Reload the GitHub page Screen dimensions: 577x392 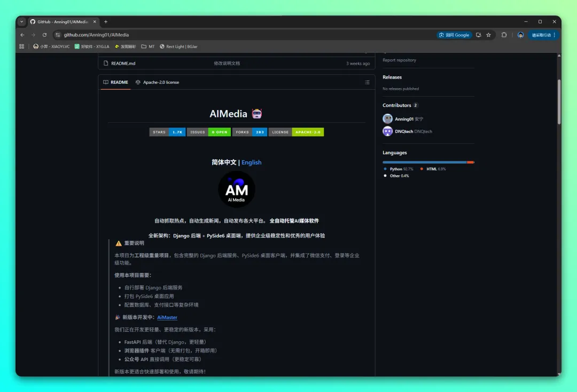point(44,35)
